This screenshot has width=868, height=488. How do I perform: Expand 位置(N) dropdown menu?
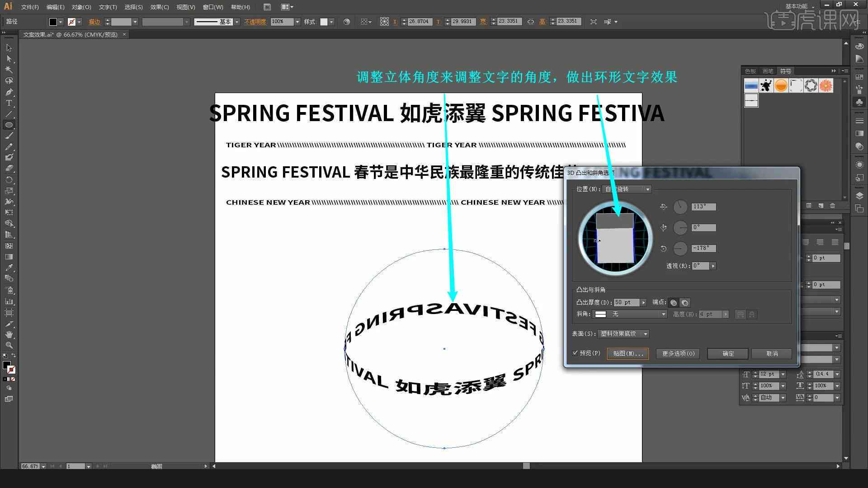pyautogui.click(x=647, y=189)
